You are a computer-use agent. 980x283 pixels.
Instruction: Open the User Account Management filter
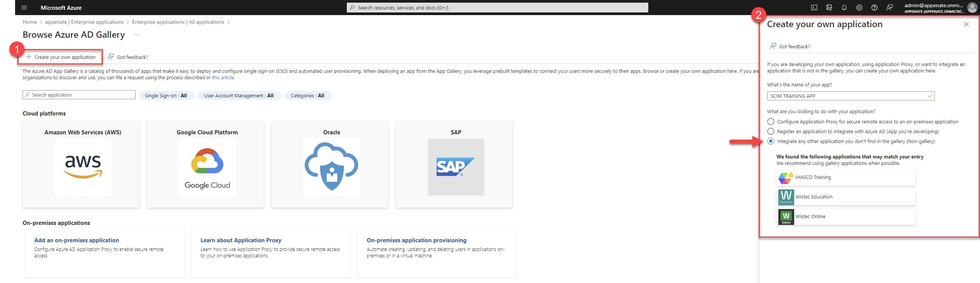coord(239,95)
